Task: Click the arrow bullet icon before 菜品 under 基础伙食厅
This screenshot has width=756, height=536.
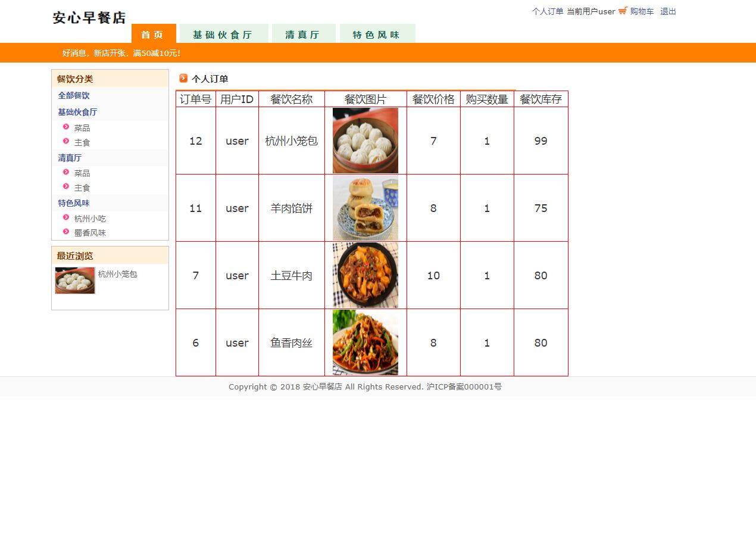Action: tap(65, 126)
